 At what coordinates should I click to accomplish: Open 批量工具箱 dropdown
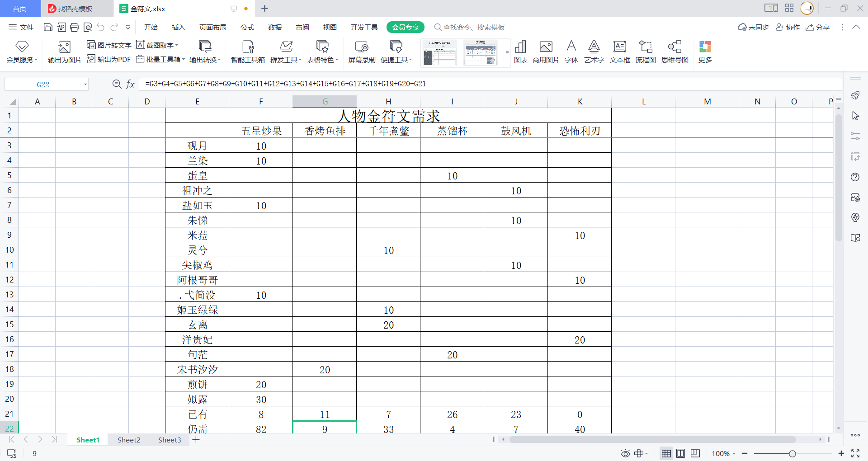[160, 59]
